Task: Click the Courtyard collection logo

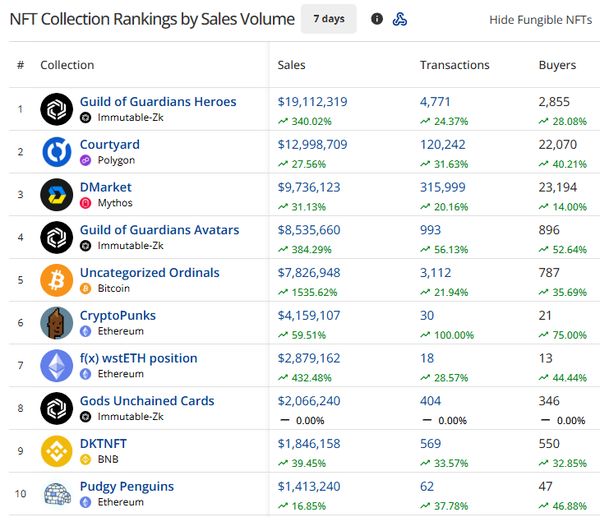Action: pos(57,152)
